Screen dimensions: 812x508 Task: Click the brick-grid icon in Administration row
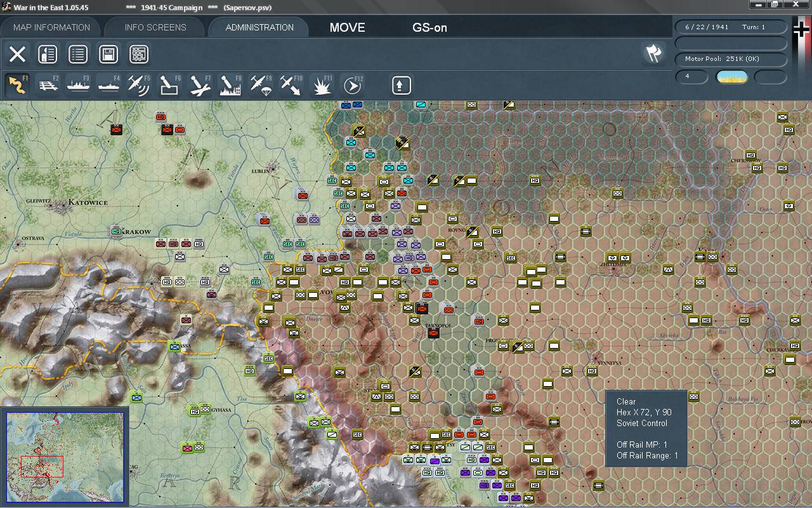pos(139,54)
